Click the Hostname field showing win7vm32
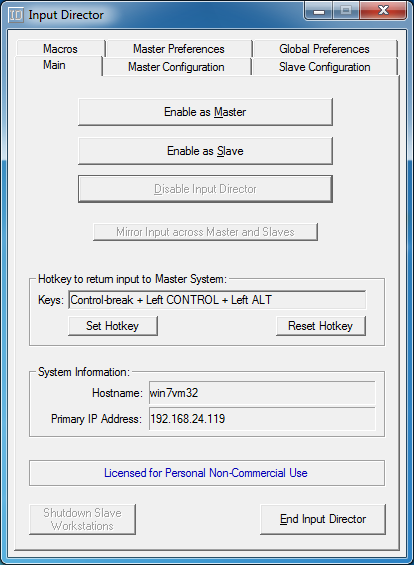 point(262,393)
